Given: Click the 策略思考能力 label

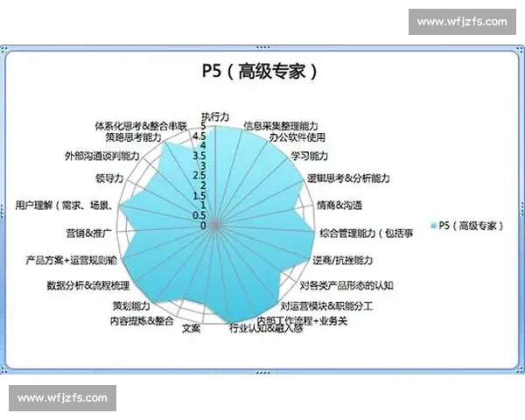Looking at the screenshot, I should [x=133, y=137].
